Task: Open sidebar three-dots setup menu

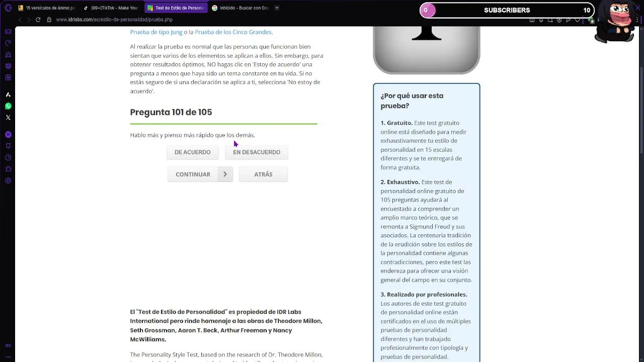Action: [x=8, y=356]
